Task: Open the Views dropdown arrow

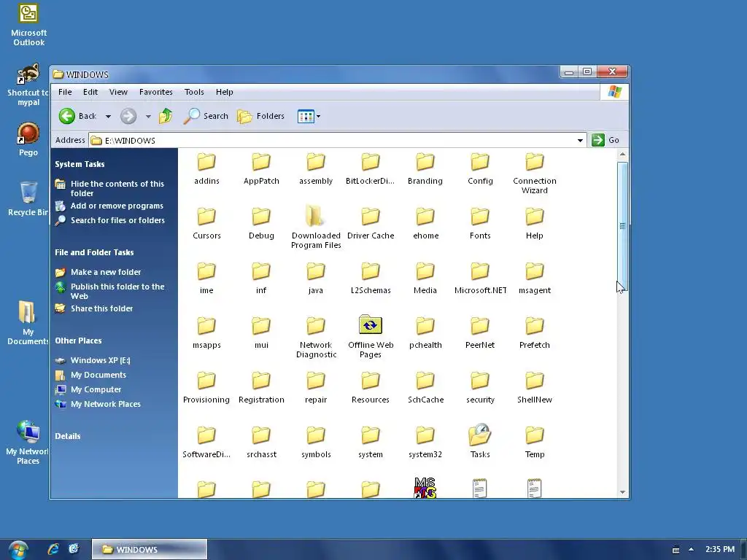Action: pyautogui.click(x=318, y=116)
